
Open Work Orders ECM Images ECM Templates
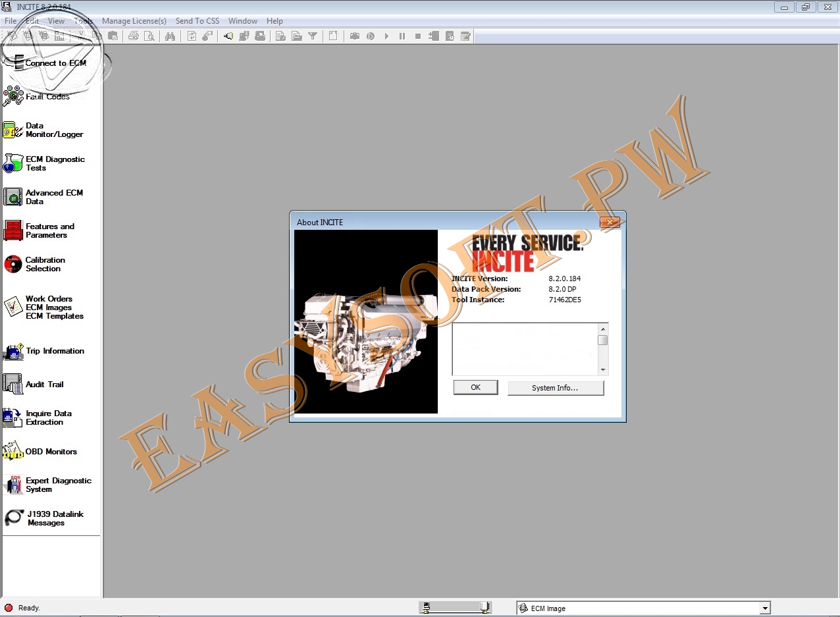[x=43, y=308]
